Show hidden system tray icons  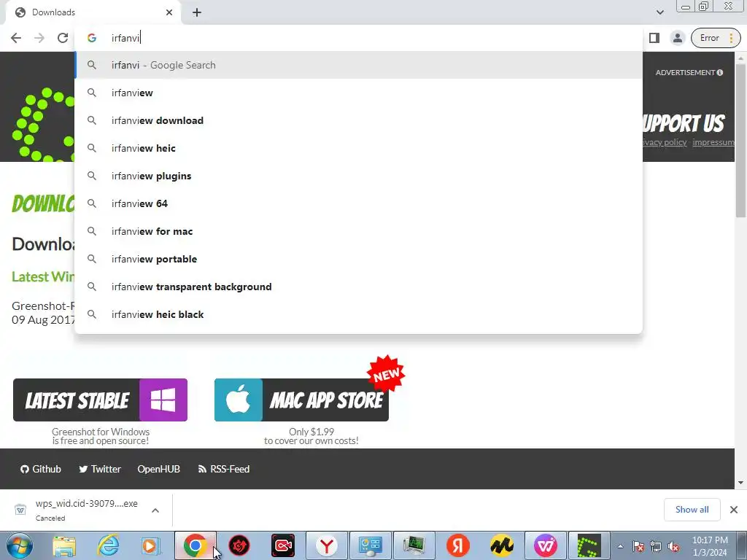tap(620, 546)
